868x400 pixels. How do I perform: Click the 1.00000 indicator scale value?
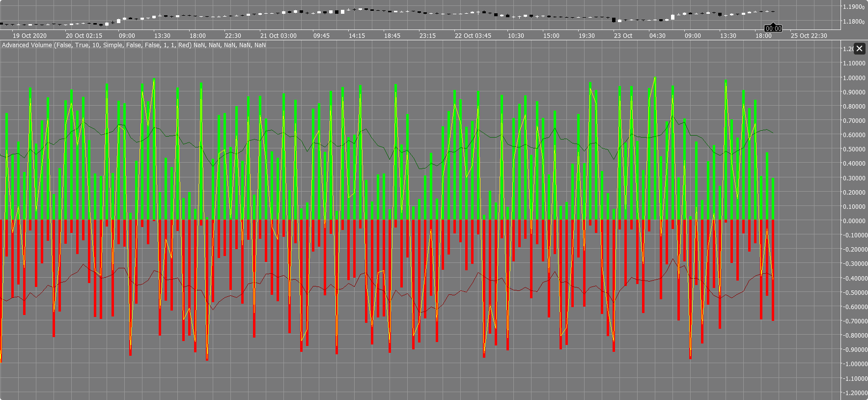point(854,78)
